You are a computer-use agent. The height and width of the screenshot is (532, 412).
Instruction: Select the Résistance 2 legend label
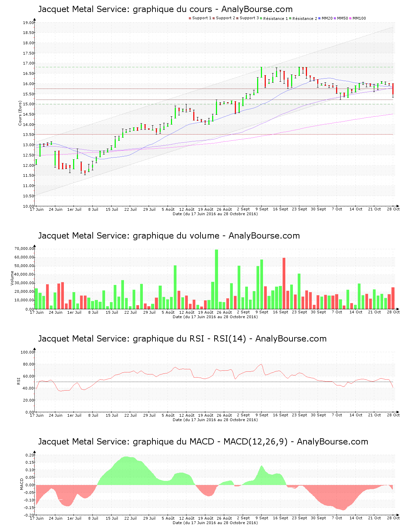305,19
